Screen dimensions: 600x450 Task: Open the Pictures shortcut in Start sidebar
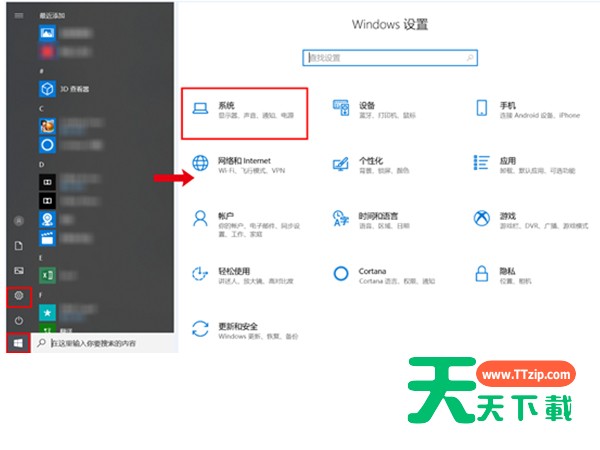click(x=19, y=271)
